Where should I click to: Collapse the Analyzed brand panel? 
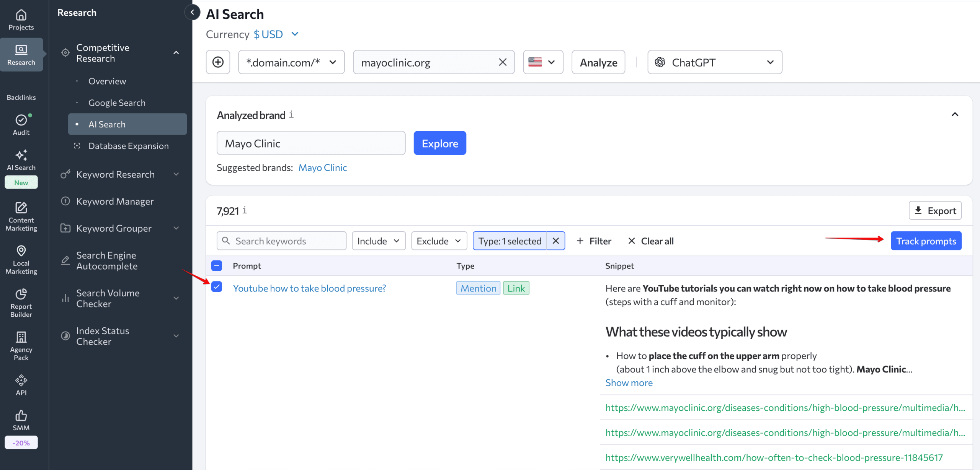[x=955, y=114]
